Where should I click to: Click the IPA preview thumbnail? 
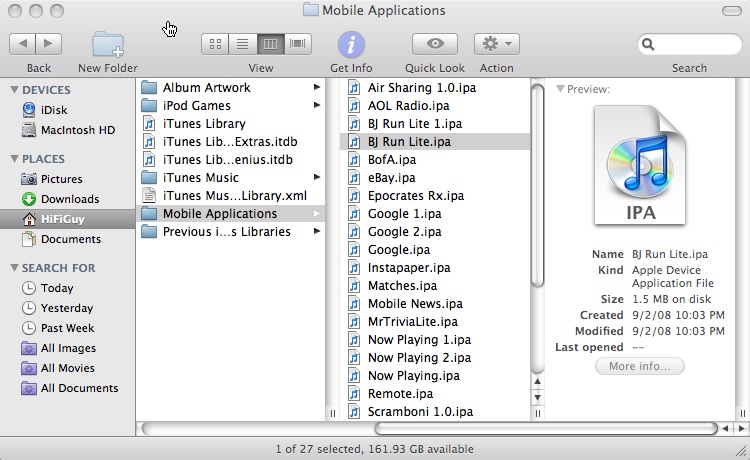(640, 165)
